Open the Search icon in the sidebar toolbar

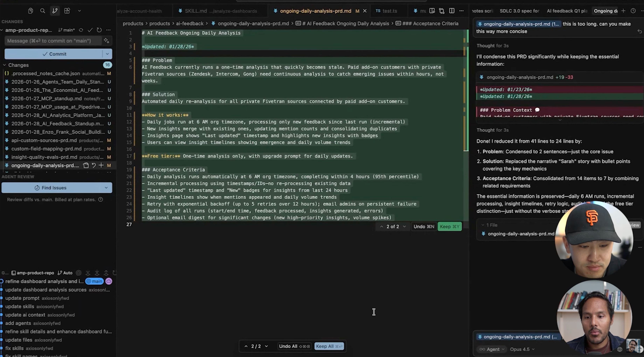43,11
